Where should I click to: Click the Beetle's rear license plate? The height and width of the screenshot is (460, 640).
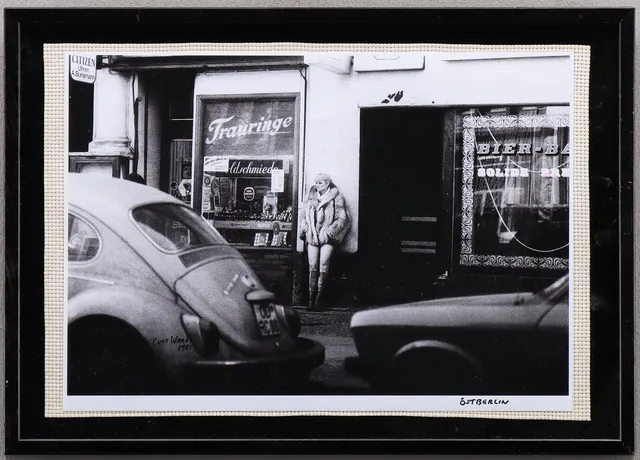267,319
